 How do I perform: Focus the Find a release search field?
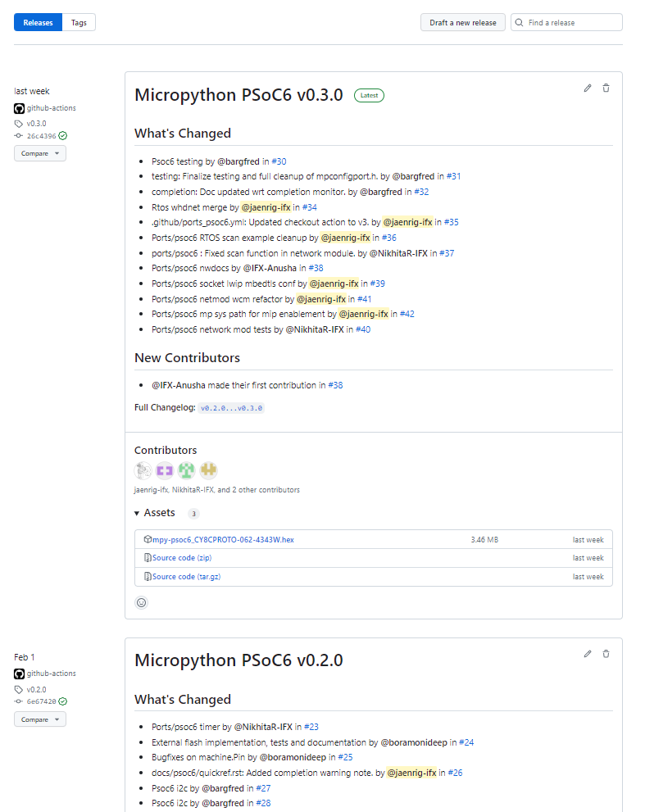567,23
